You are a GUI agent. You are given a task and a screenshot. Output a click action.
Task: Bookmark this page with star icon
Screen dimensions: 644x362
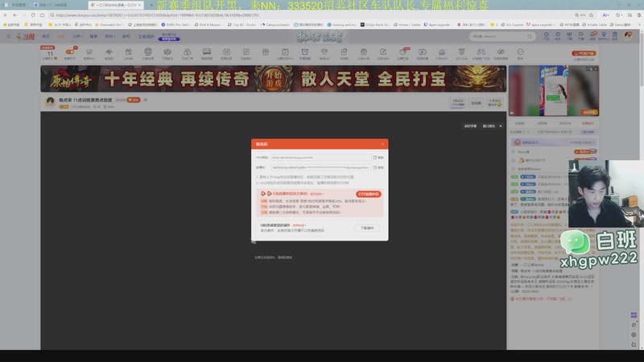point(591,14)
